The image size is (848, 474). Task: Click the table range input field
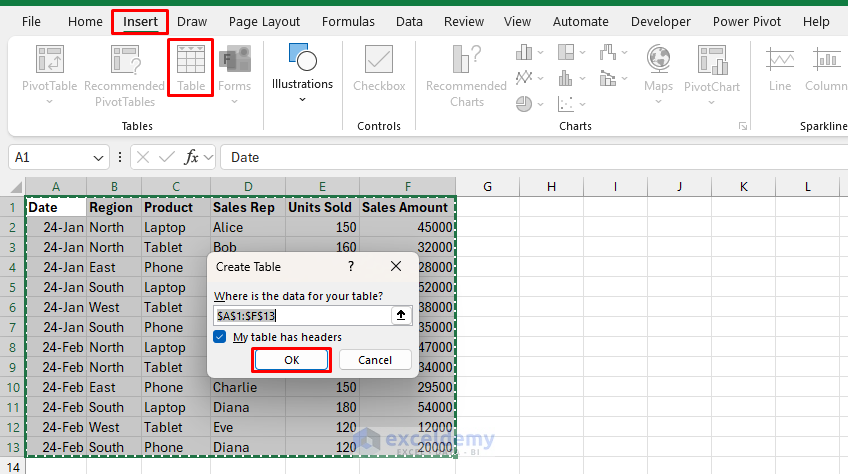click(302, 315)
